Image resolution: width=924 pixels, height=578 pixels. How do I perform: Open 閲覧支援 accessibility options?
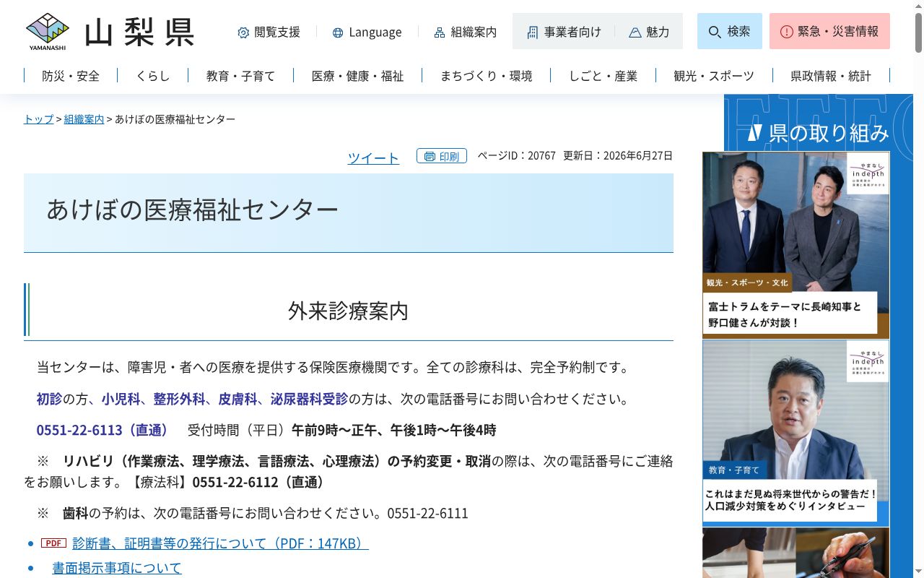point(269,33)
